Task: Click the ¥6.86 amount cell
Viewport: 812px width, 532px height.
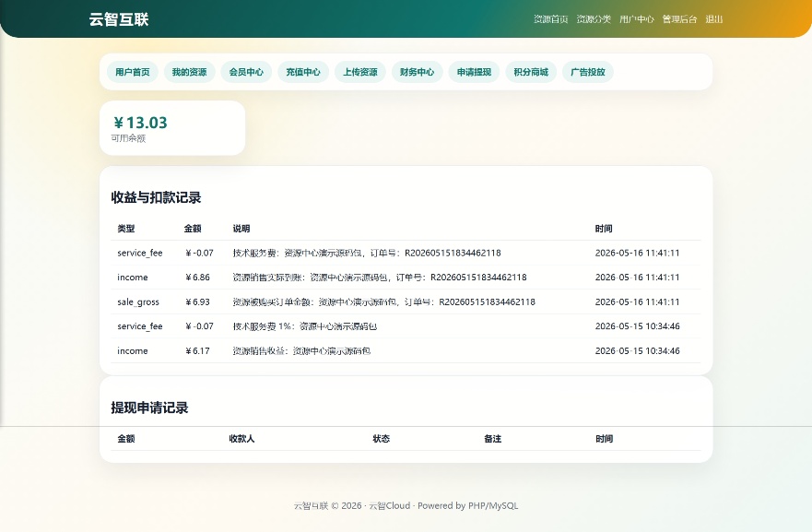Action: point(197,278)
